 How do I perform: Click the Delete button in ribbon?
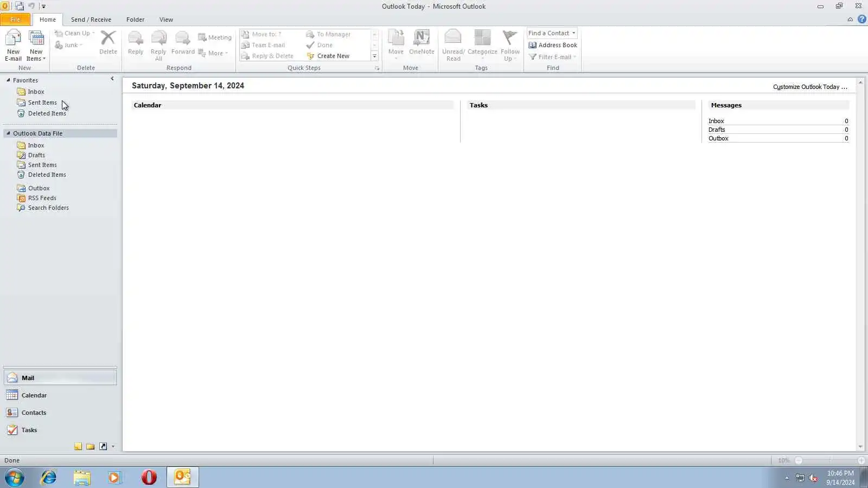108,42
